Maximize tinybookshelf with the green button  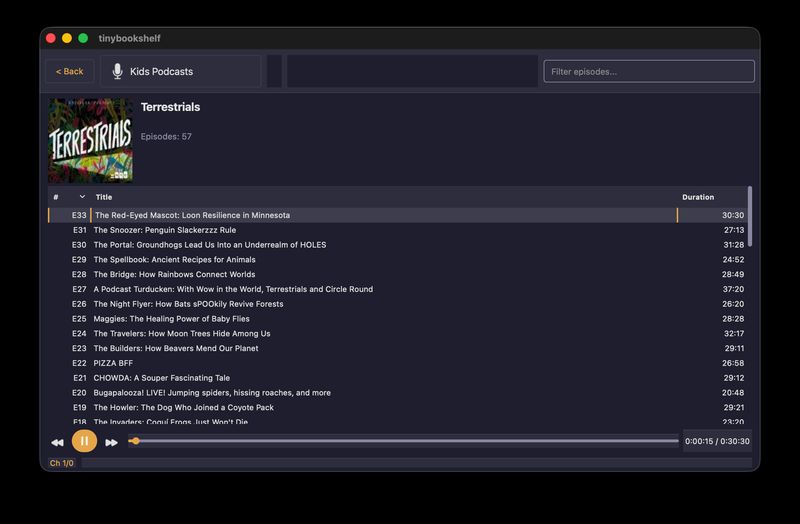point(83,38)
